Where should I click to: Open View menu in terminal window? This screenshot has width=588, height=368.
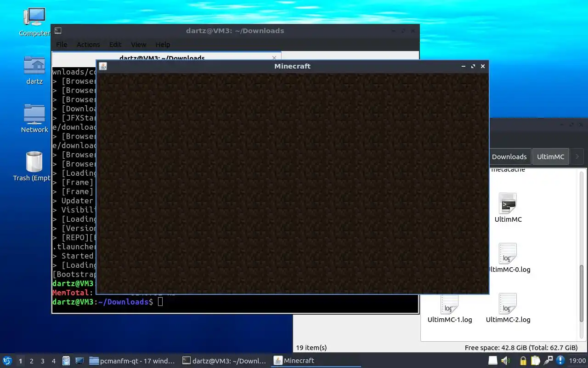click(x=138, y=45)
